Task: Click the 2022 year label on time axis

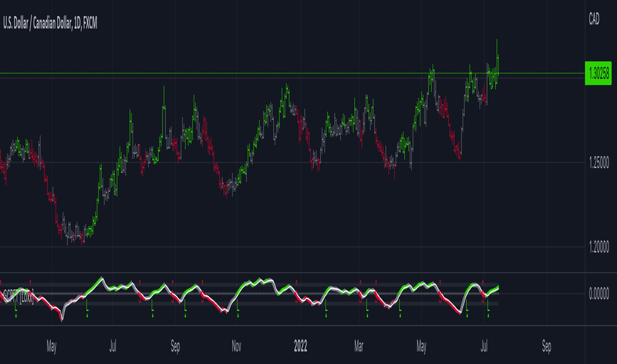Action: (x=301, y=346)
